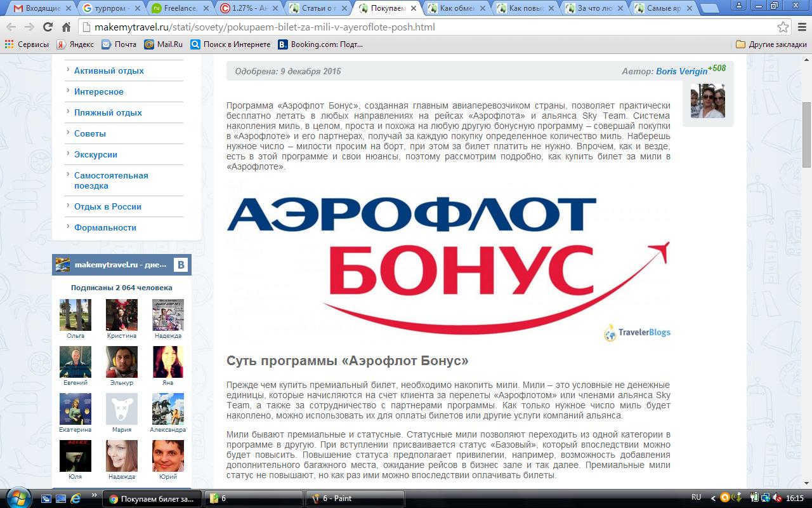
Task: Reload the page with the refresh icon
Action: click(x=48, y=27)
